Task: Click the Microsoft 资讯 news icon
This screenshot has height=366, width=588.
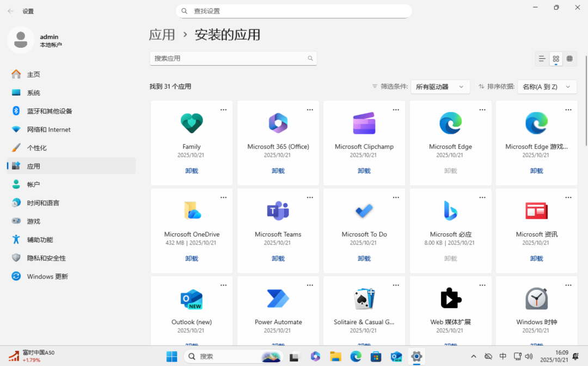Action: click(x=537, y=210)
